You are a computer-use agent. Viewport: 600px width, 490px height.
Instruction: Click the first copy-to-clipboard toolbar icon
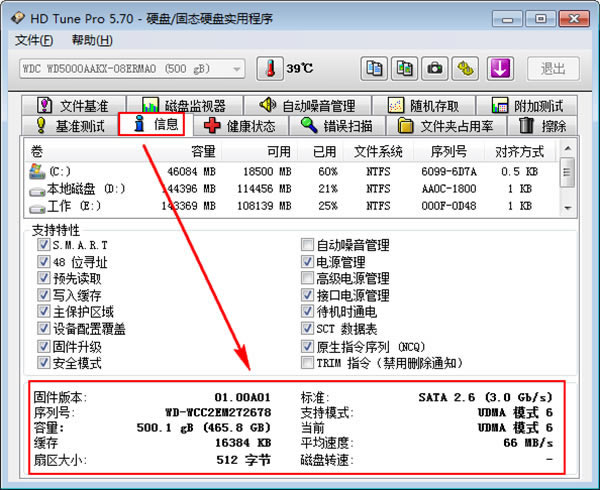coord(374,69)
